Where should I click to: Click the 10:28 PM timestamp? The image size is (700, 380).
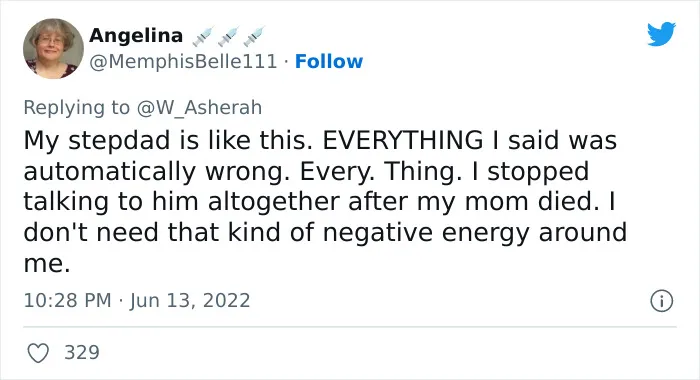pos(67,300)
